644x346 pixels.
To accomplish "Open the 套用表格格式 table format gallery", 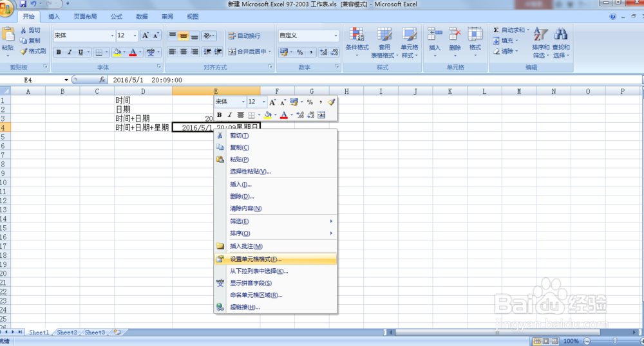I will coord(384,42).
